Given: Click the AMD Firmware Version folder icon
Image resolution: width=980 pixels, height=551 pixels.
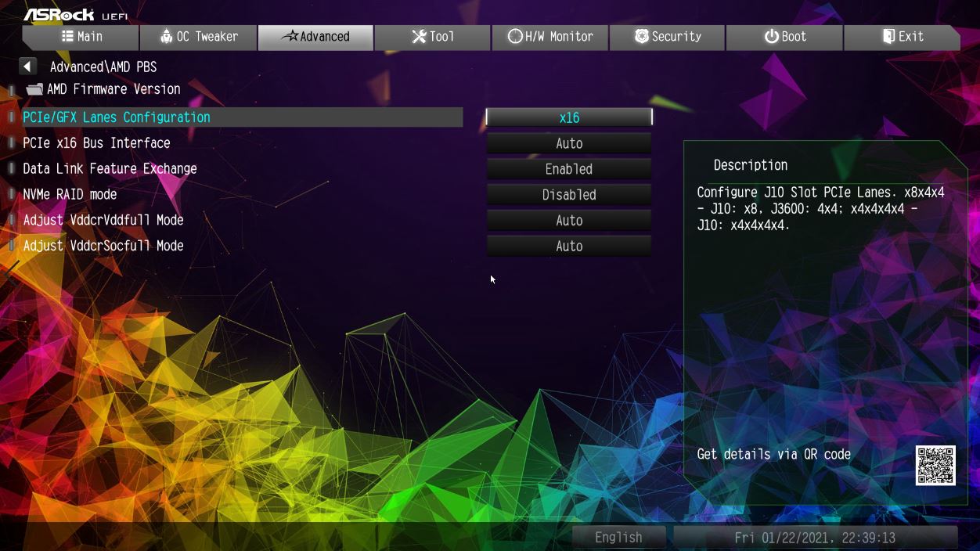Looking at the screenshot, I should coord(34,89).
